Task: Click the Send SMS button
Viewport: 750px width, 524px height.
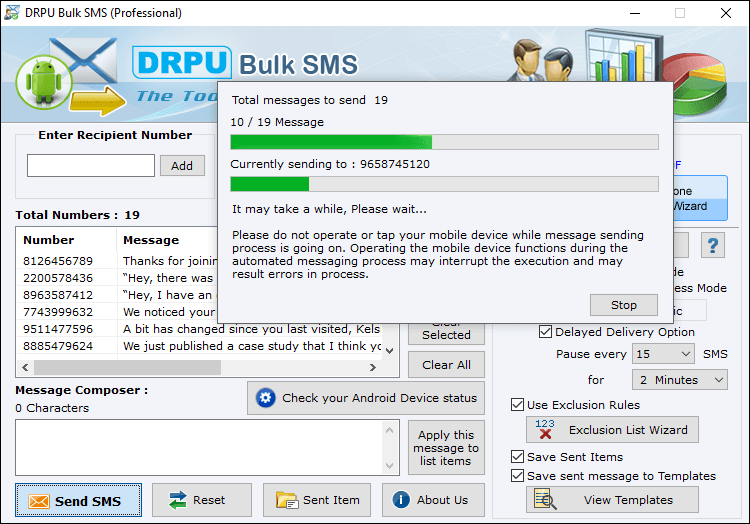Action: click(78, 500)
